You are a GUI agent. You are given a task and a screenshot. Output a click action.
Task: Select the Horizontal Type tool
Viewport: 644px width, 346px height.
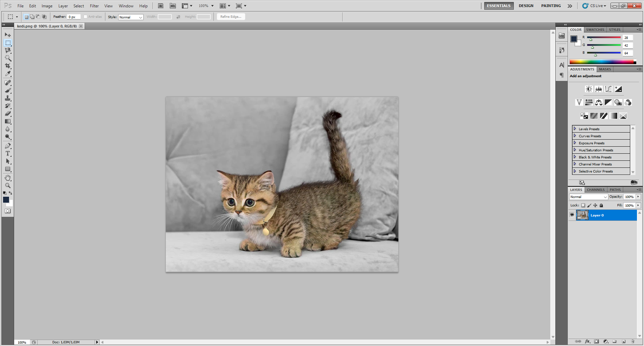tap(8, 153)
